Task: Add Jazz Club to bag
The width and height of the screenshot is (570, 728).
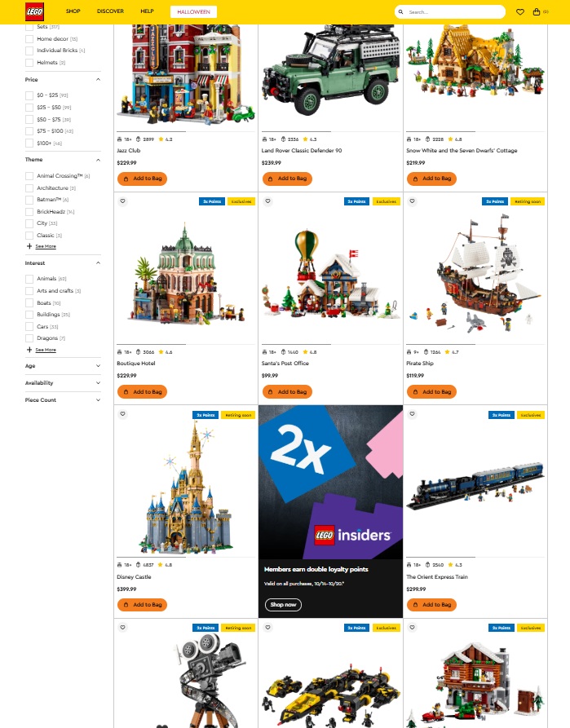Action: pyautogui.click(x=142, y=179)
